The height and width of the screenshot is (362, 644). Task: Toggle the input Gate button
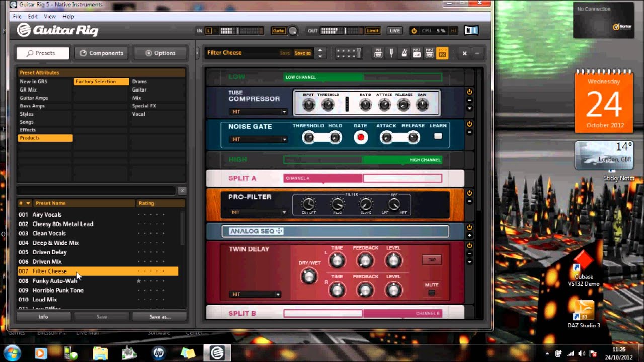[278, 31]
